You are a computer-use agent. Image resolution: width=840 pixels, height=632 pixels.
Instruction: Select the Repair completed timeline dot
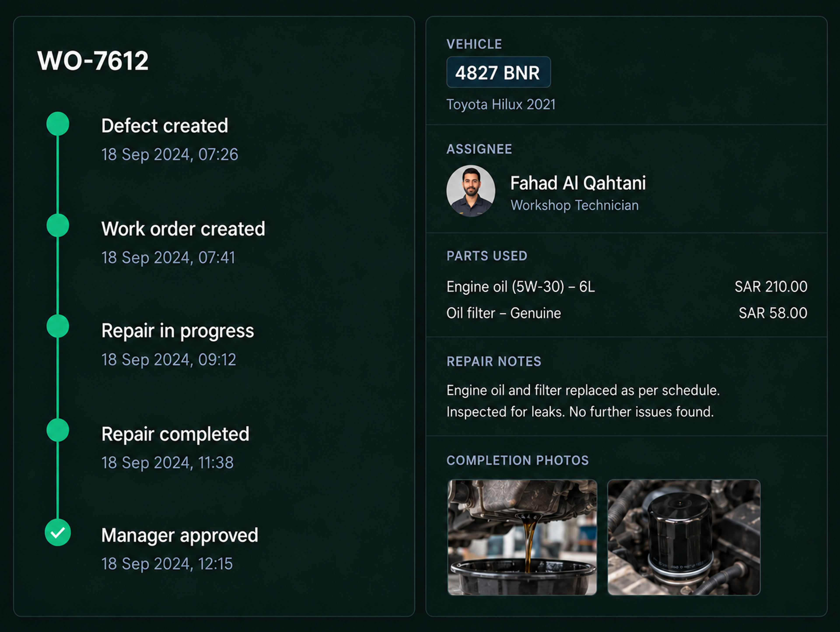tap(58, 430)
